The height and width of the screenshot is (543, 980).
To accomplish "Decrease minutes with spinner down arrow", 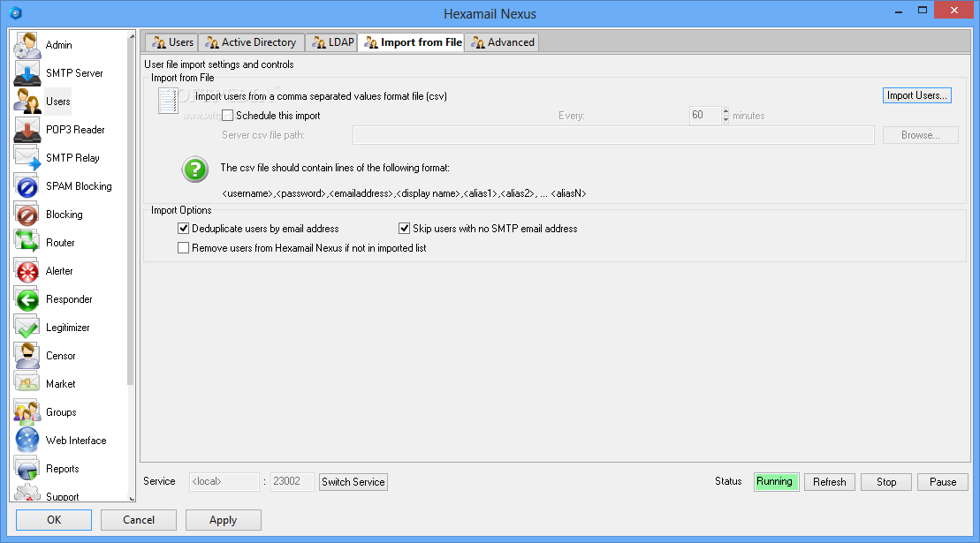I will click(x=726, y=119).
